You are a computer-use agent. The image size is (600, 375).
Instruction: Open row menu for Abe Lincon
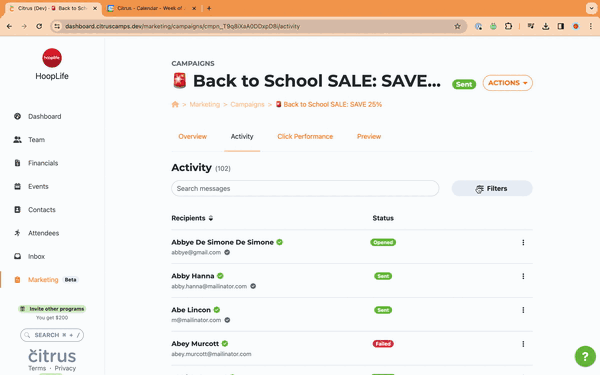click(523, 310)
